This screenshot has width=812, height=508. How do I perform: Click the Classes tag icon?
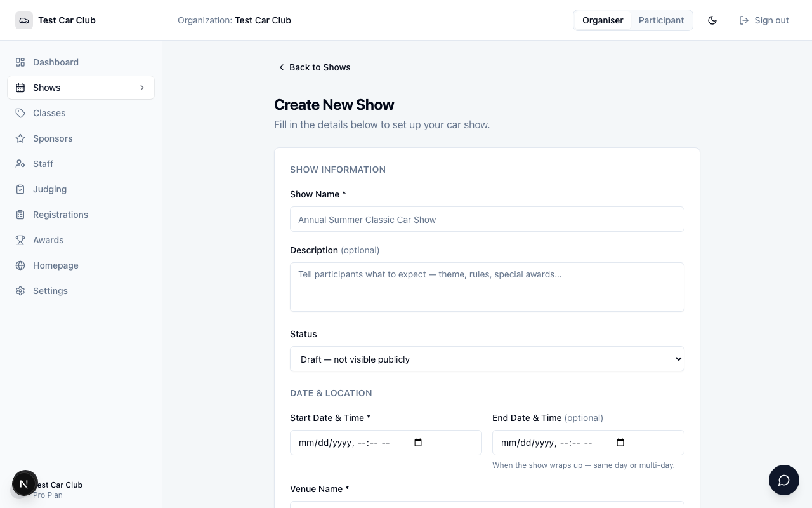[x=20, y=113]
